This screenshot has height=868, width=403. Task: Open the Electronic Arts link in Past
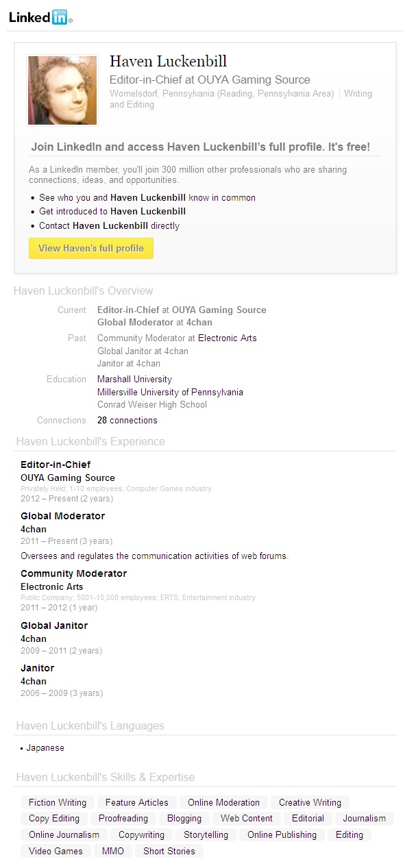tap(228, 338)
